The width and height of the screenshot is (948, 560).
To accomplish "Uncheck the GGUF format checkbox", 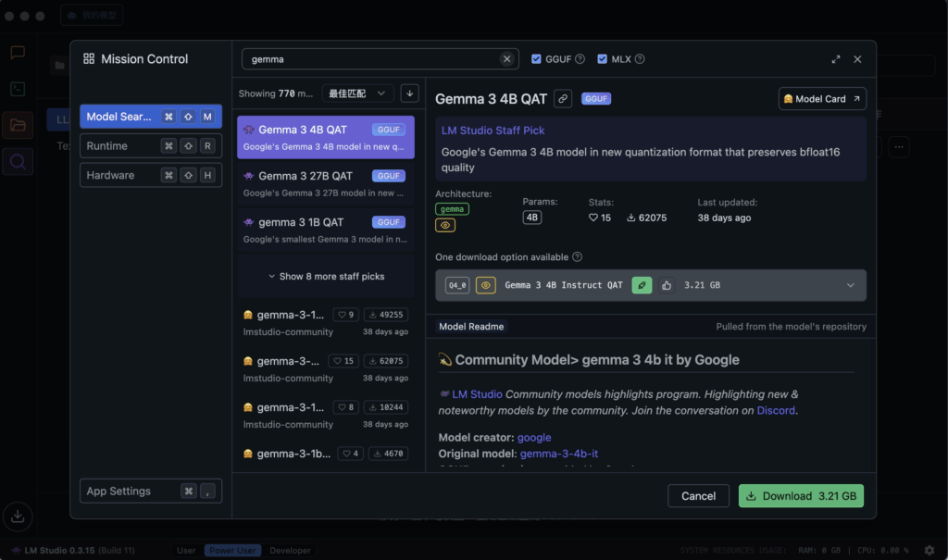I will coord(536,59).
